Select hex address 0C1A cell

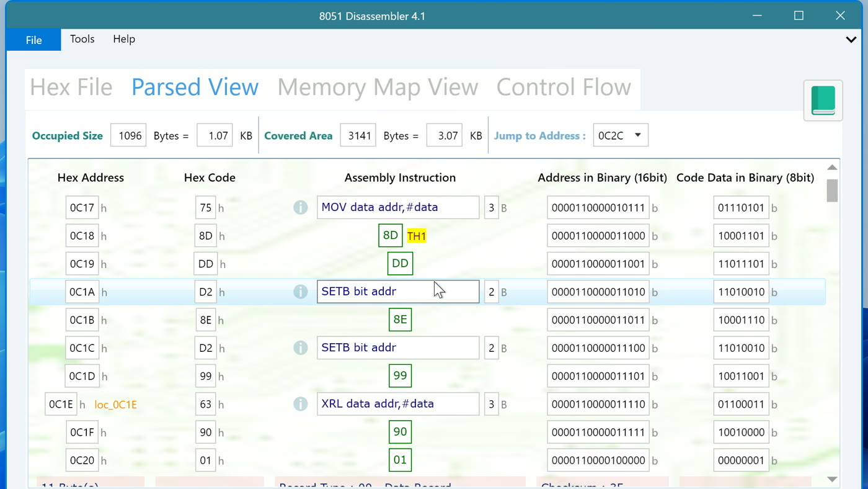[82, 292]
